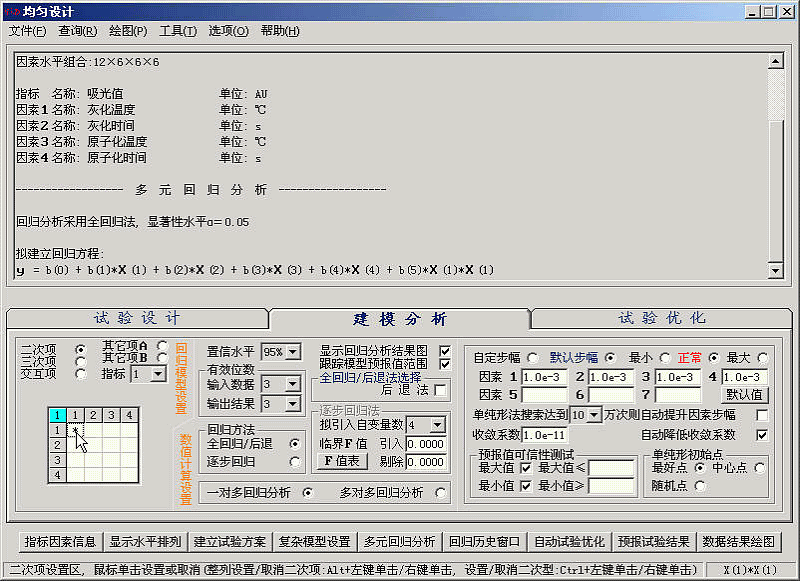The width and height of the screenshot is (800, 581).
Task: Toggle the 显示回归分析结果图 checkbox
Action: (x=445, y=351)
